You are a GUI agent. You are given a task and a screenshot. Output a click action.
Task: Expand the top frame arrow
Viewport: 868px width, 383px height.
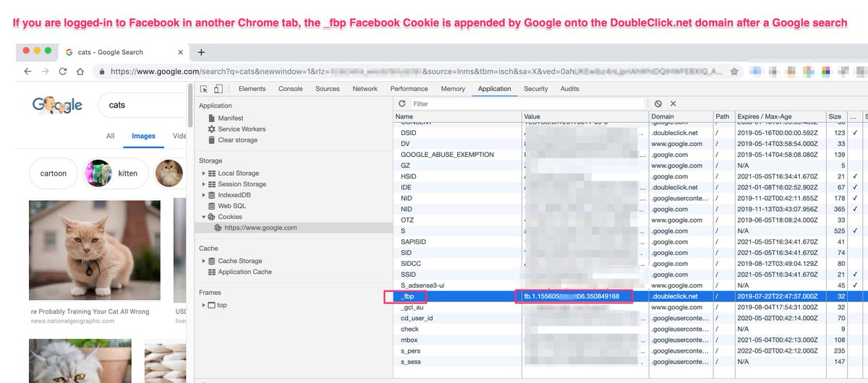[203, 305]
